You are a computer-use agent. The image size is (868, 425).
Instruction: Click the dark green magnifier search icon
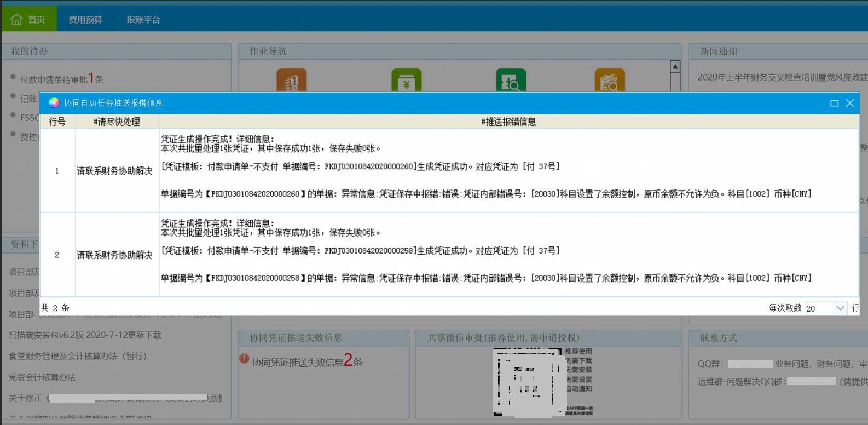pyautogui.click(x=511, y=81)
